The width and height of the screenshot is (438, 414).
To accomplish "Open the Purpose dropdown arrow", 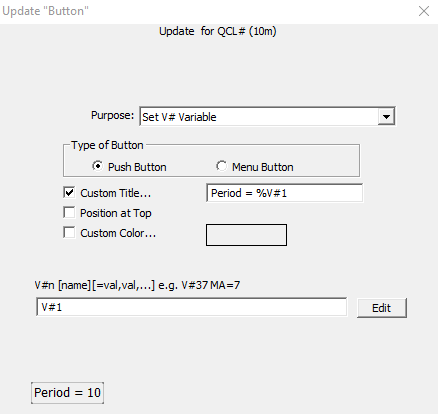I will click(386, 117).
